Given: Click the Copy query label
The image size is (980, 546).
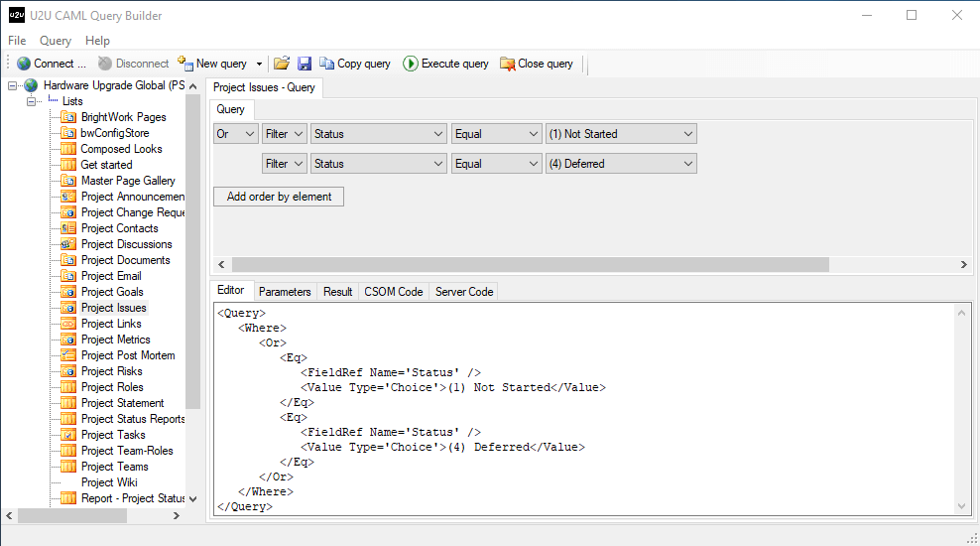Looking at the screenshot, I should tap(364, 64).
